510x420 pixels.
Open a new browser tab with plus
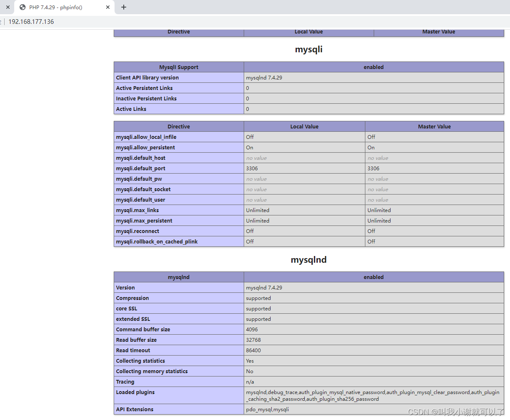(x=124, y=7)
